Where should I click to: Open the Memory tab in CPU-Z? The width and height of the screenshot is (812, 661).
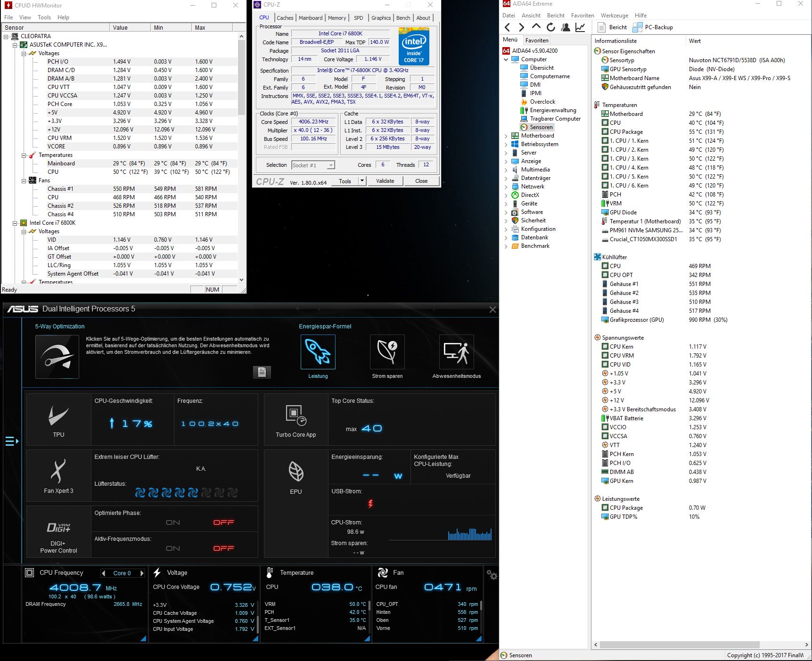tap(337, 18)
